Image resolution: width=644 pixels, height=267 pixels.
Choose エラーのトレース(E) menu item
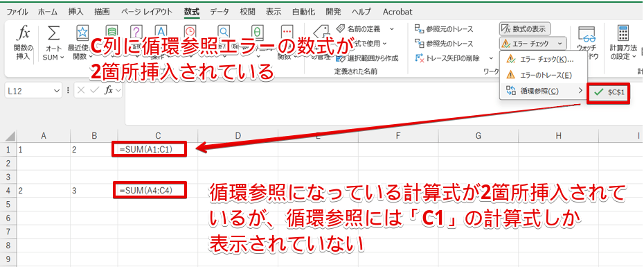[543, 76]
